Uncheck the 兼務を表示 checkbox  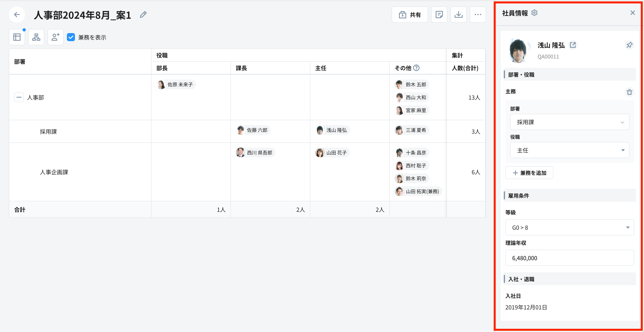71,37
